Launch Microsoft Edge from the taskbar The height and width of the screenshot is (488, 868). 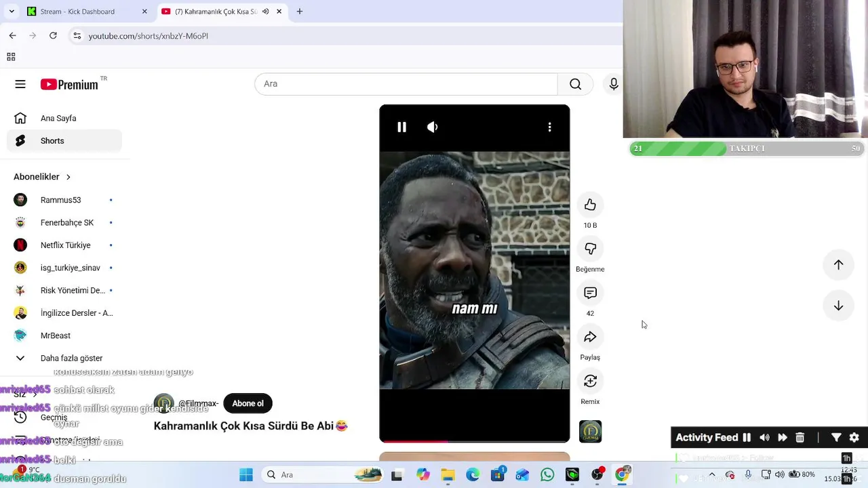473,474
